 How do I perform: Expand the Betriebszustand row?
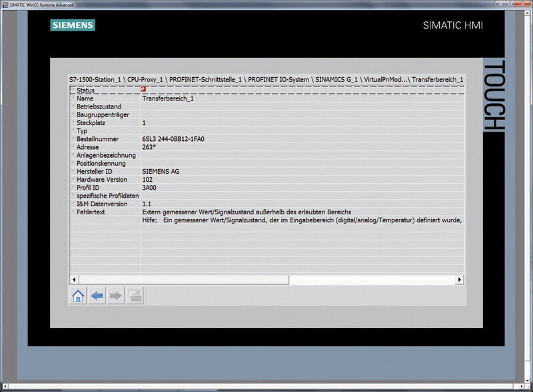73,106
